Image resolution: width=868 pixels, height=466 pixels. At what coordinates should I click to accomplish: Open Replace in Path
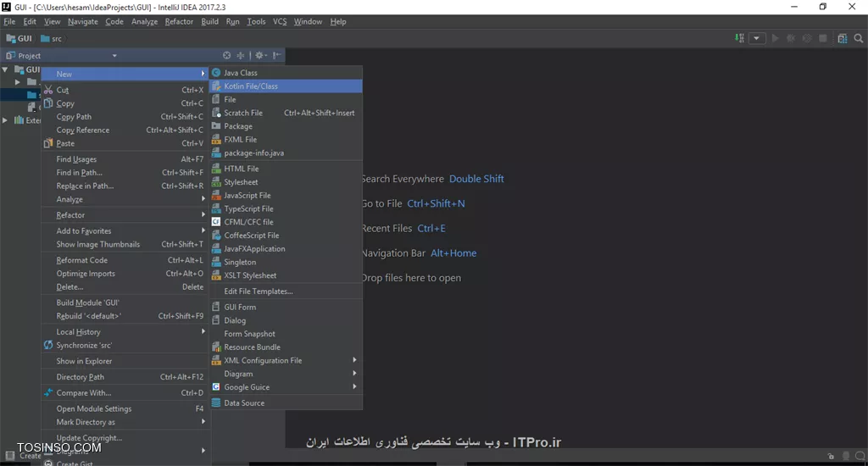[125, 186]
